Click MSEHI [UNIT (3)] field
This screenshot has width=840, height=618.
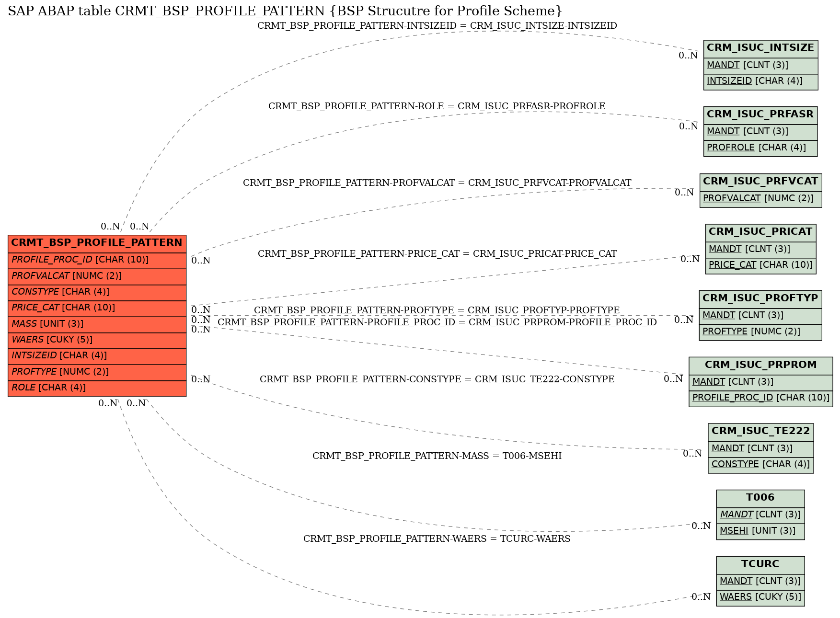click(x=760, y=531)
